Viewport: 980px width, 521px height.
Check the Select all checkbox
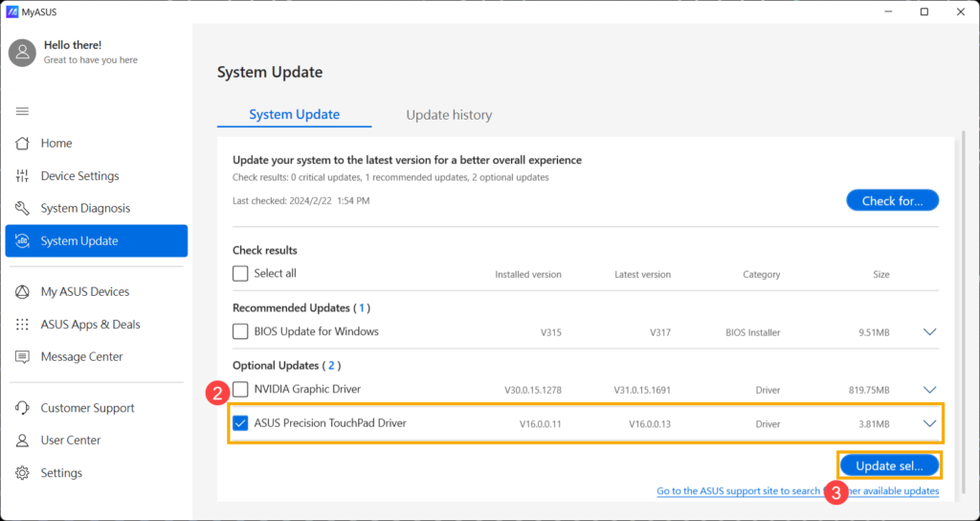pos(240,273)
